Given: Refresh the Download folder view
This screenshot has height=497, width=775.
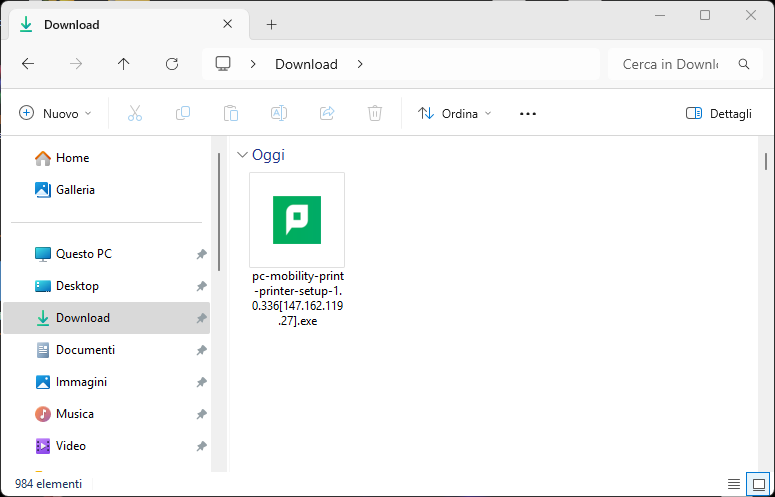Looking at the screenshot, I should 172,64.
